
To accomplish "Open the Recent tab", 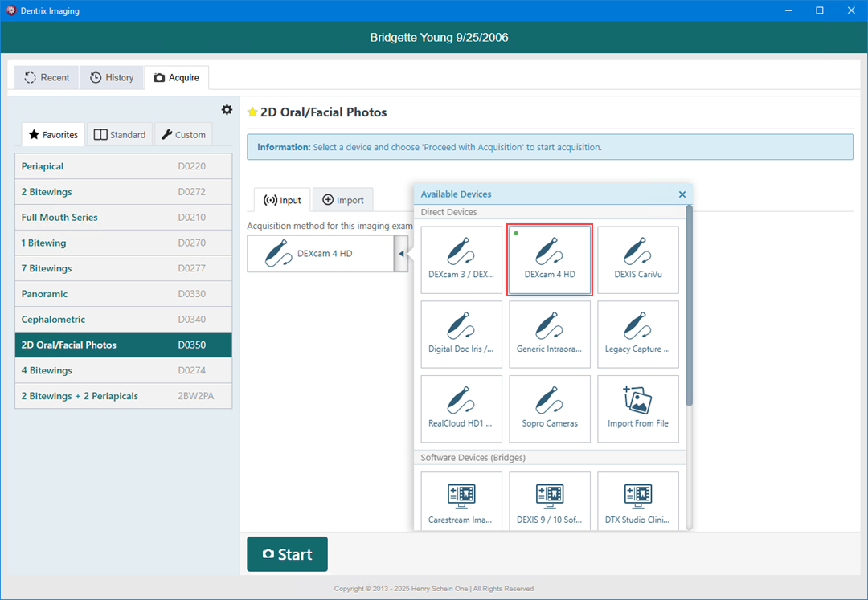I will pos(47,77).
